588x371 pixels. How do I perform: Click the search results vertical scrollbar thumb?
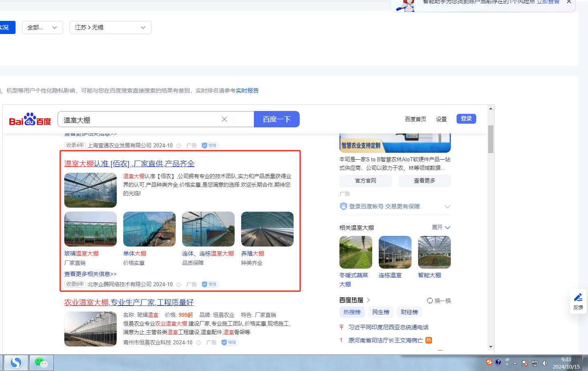[491, 139]
